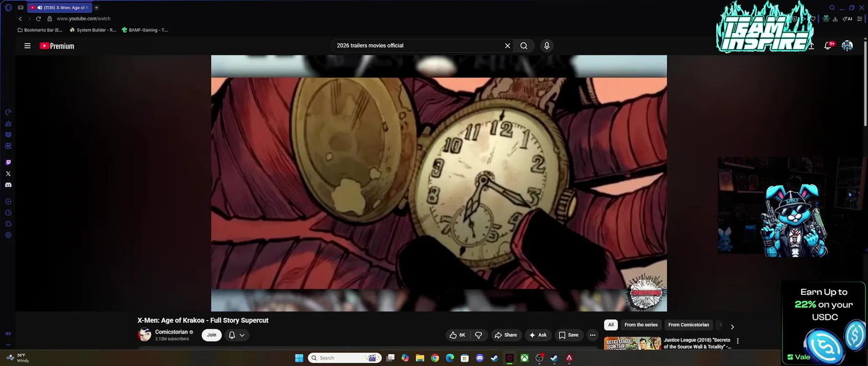
Task: Click the video player
Action: pos(439,183)
